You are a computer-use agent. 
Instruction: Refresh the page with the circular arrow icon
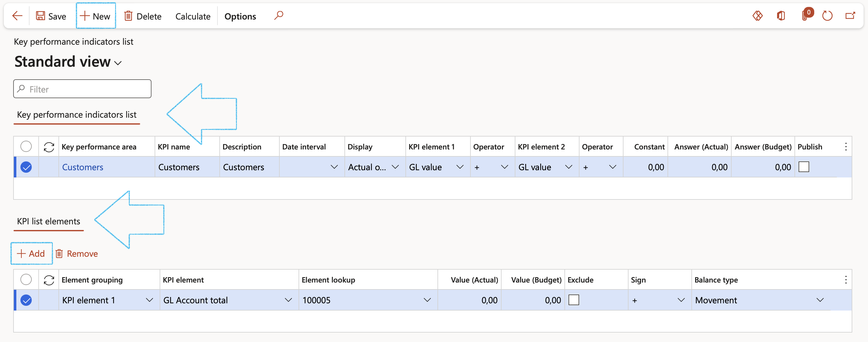tap(827, 16)
